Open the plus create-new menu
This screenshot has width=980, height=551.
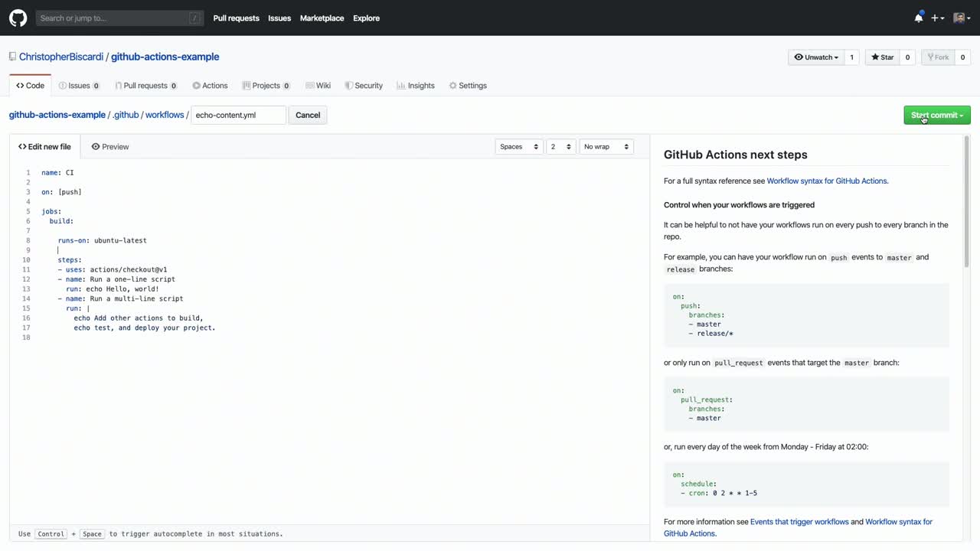937,18
